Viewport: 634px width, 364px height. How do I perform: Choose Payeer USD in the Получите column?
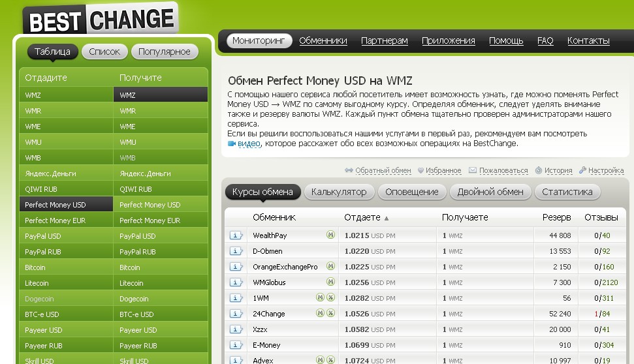click(x=161, y=330)
